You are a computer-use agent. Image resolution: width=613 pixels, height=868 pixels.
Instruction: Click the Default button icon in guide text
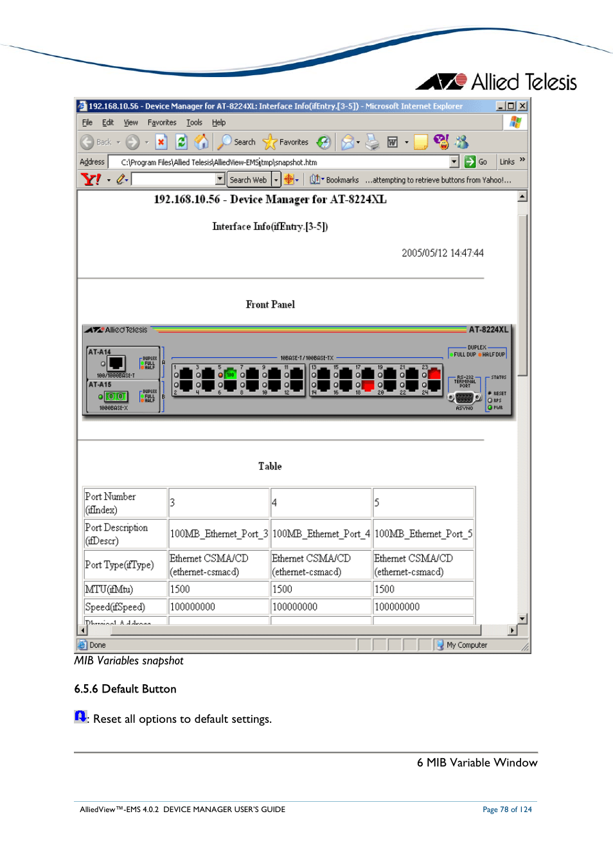pyautogui.click(x=80, y=716)
